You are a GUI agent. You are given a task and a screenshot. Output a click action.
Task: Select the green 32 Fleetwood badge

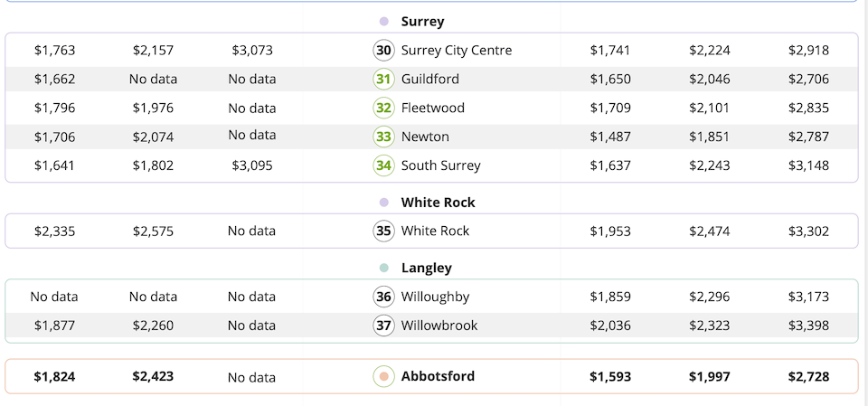(384, 109)
